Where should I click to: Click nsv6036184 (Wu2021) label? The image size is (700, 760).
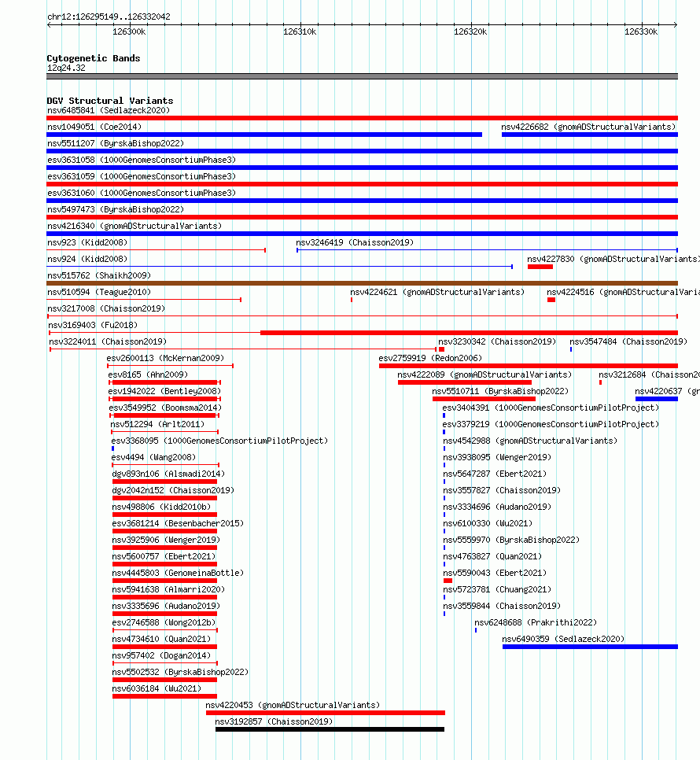157,688
